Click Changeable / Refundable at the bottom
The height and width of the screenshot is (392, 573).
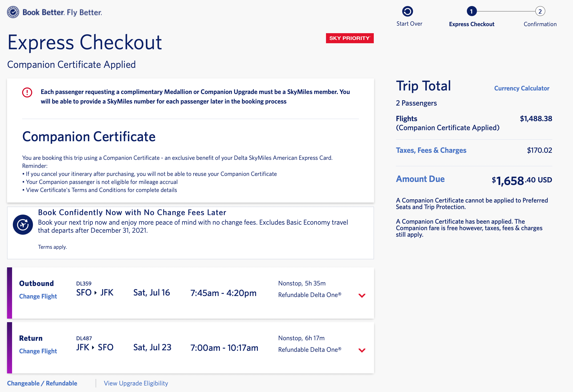[x=42, y=383]
